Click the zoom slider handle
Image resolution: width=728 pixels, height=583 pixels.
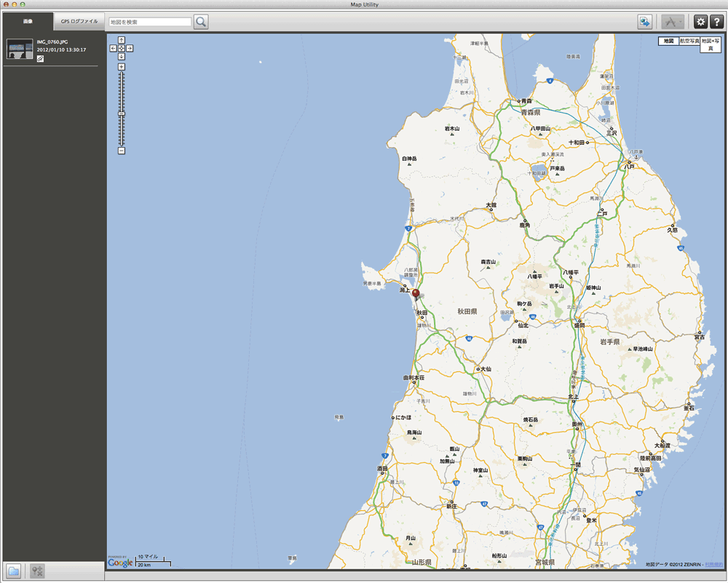tap(122, 114)
